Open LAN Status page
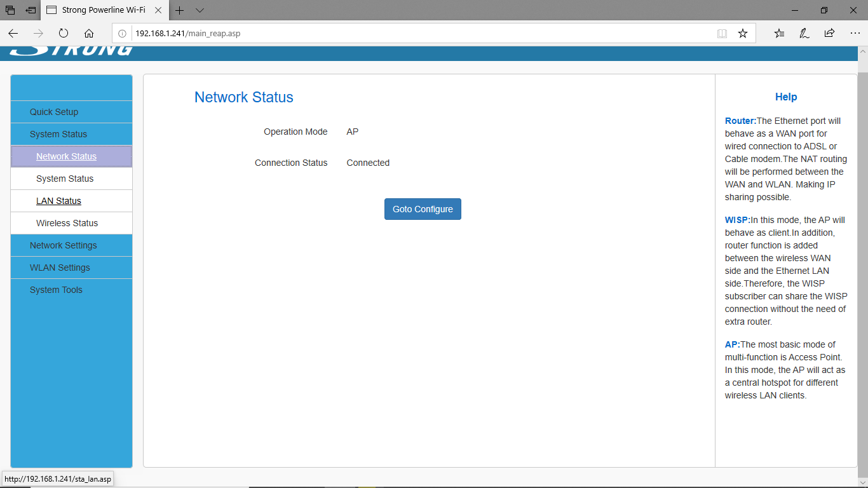 pos(72,201)
